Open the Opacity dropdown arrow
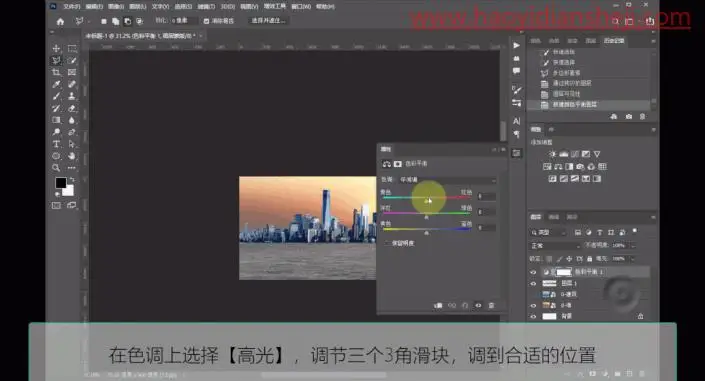Image resolution: width=705 pixels, height=381 pixels. tap(634, 246)
